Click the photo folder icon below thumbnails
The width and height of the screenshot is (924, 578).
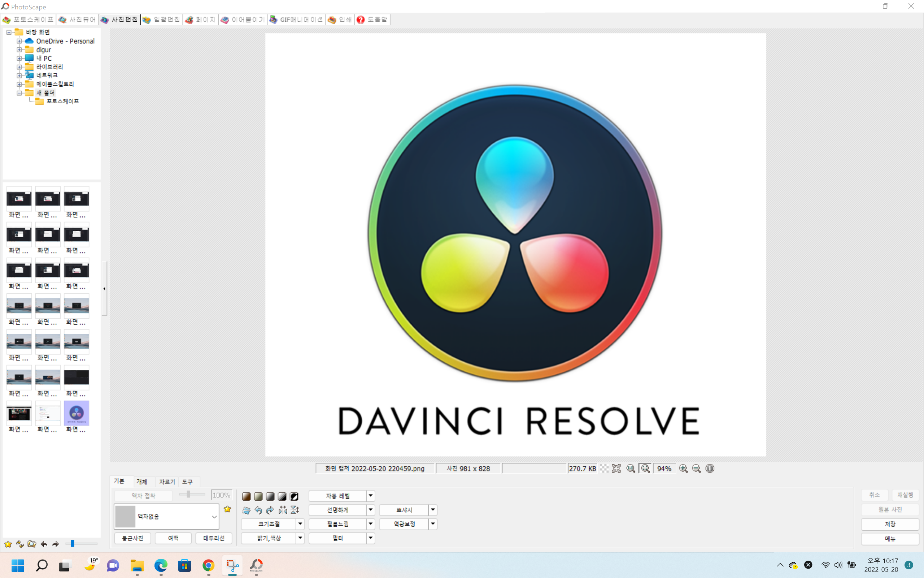[x=32, y=544]
